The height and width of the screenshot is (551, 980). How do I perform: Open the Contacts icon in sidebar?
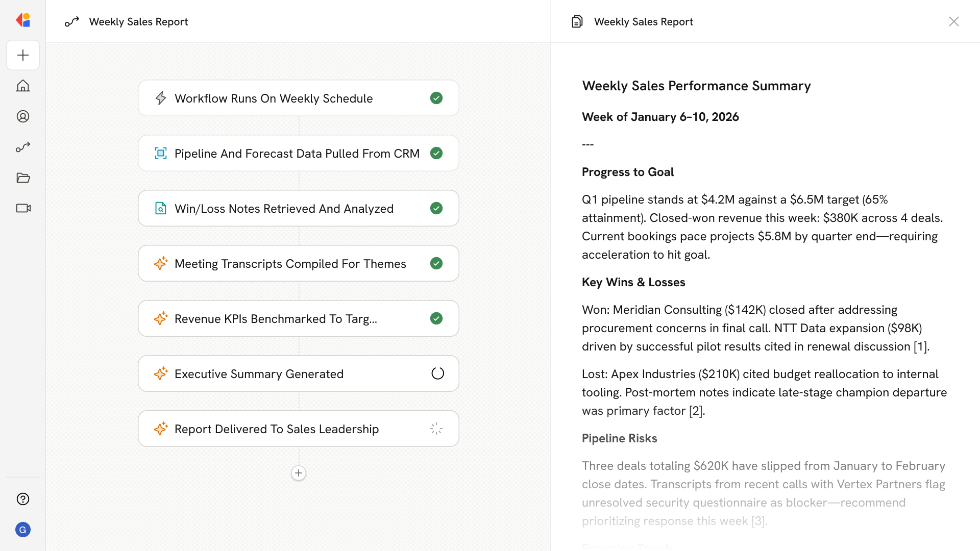point(23,116)
